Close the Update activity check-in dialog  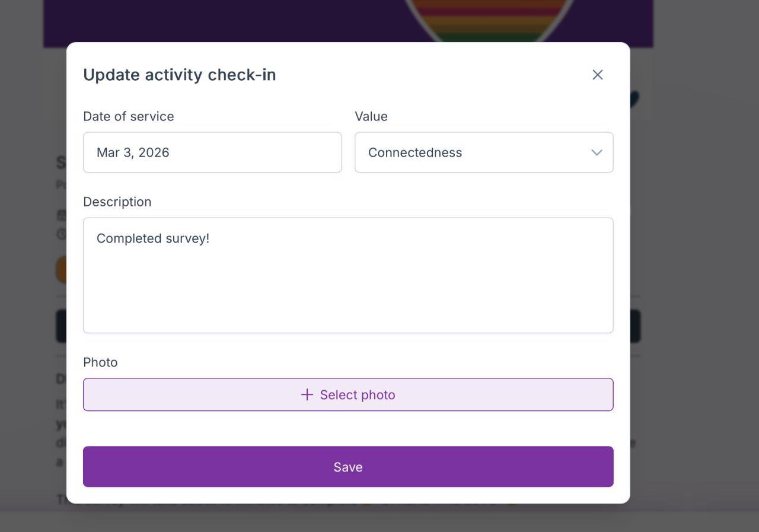(x=597, y=75)
